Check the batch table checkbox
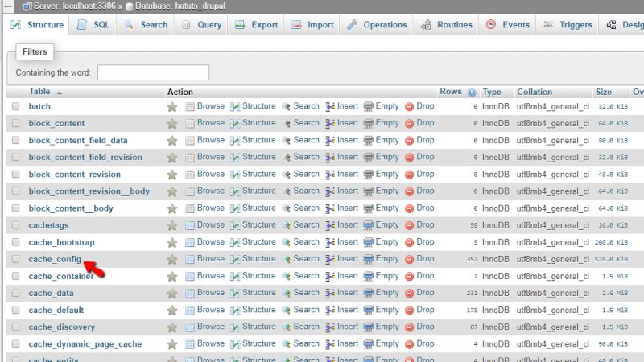The image size is (644, 362). tap(15, 106)
